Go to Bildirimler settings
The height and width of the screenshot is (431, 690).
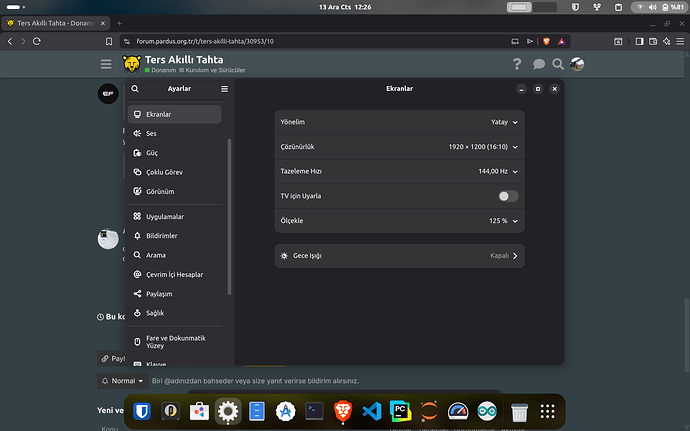pyautogui.click(x=163, y=236)
